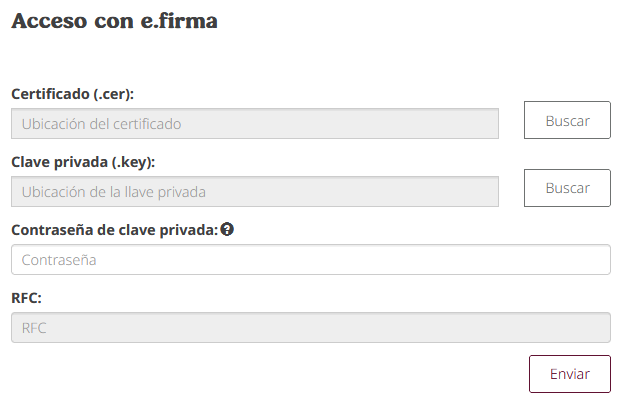Click the Certificado (.cer) label

click(73, 94)
